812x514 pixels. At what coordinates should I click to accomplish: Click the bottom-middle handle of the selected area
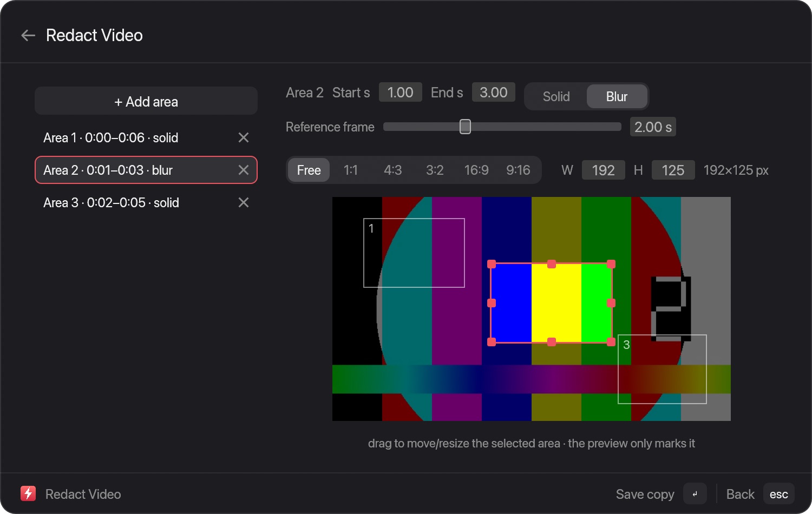tap(552, 342)
